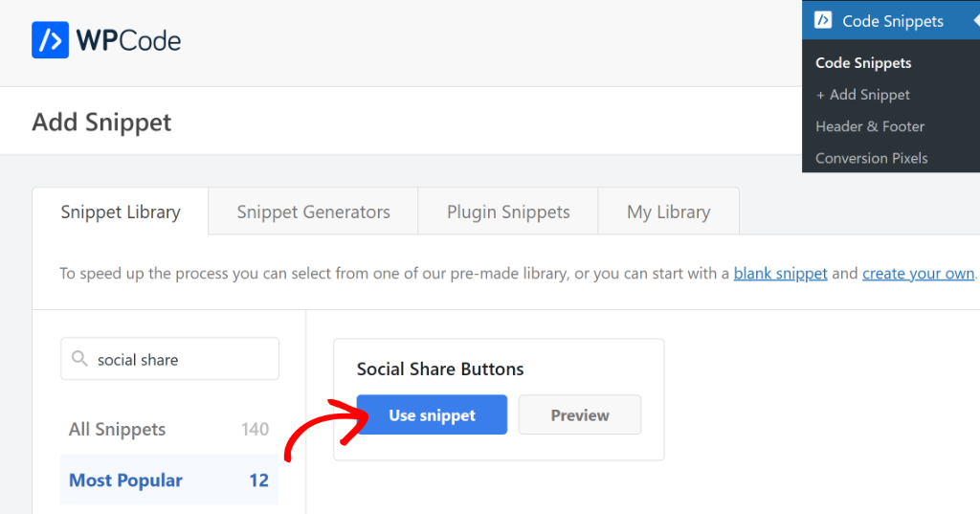The height and width of the screenshot is (514, 980).
Task: Preview the Social Share Buttons snippet
Action: 579,414
